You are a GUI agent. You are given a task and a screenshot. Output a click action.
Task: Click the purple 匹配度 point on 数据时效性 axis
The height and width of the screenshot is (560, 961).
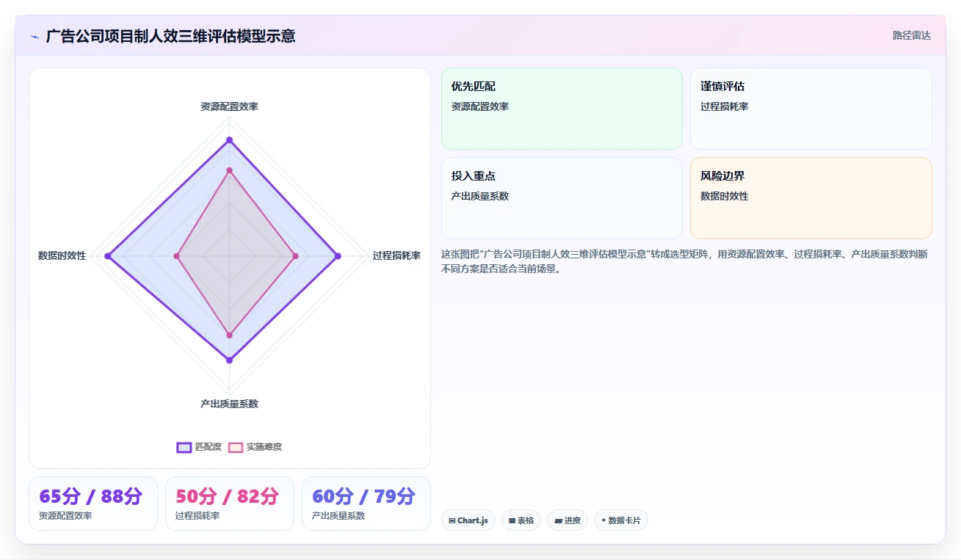point(108,256)
